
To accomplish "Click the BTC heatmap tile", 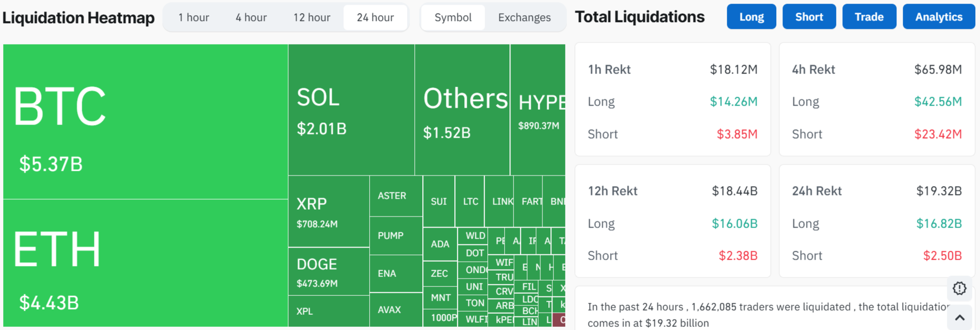I will pyautogui.click(x=145, y=121).
